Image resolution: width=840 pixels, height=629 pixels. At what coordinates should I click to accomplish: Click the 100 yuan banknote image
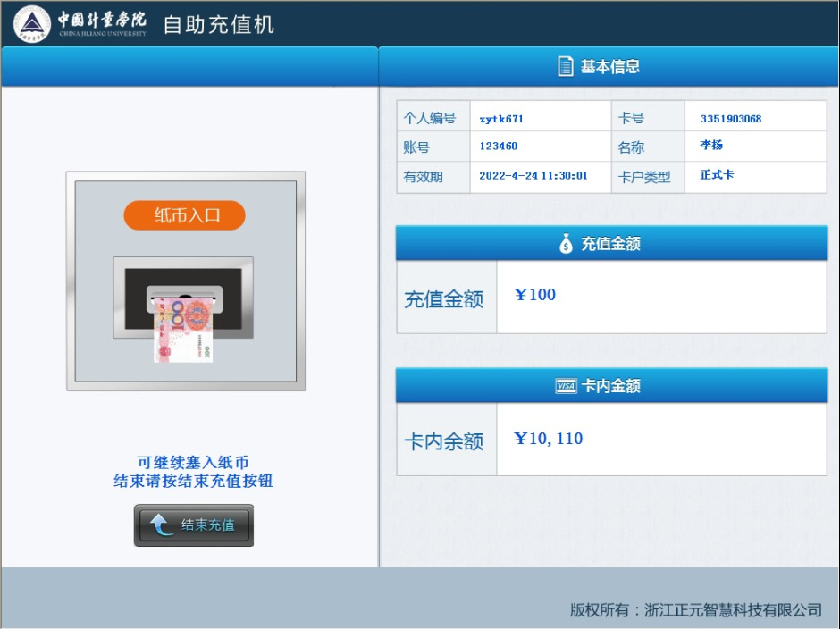pyautogui.click(x=183, y=331)
